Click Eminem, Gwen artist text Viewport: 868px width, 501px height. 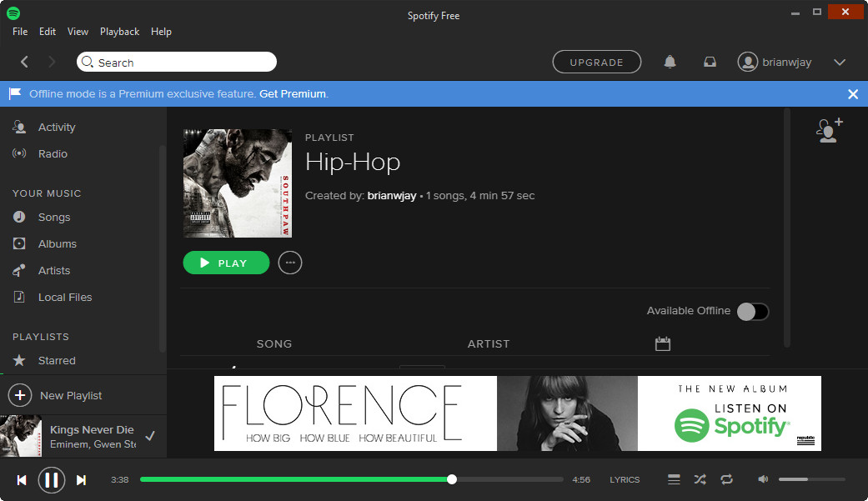coord(93,444)
